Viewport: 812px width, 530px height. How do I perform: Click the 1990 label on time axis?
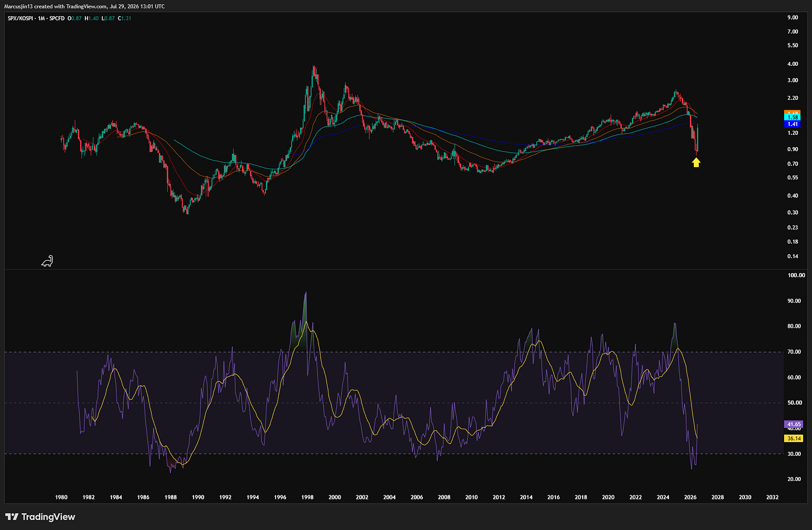click(198, 498)
